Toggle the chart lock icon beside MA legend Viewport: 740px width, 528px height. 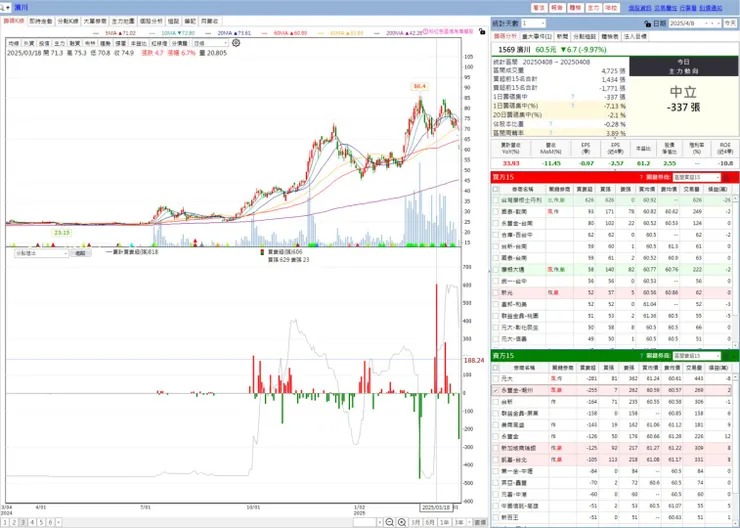coord(481,32)
